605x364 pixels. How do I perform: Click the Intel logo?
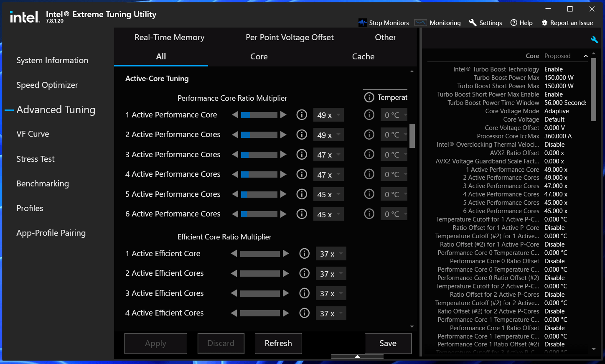pos(25,17)
